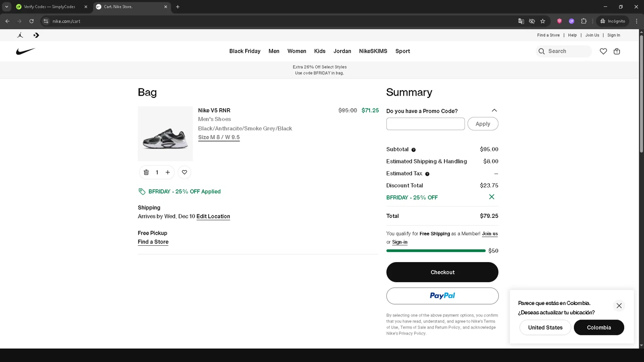
Task: Open the Jordan brand icon link
Action: tap(20, 35)
